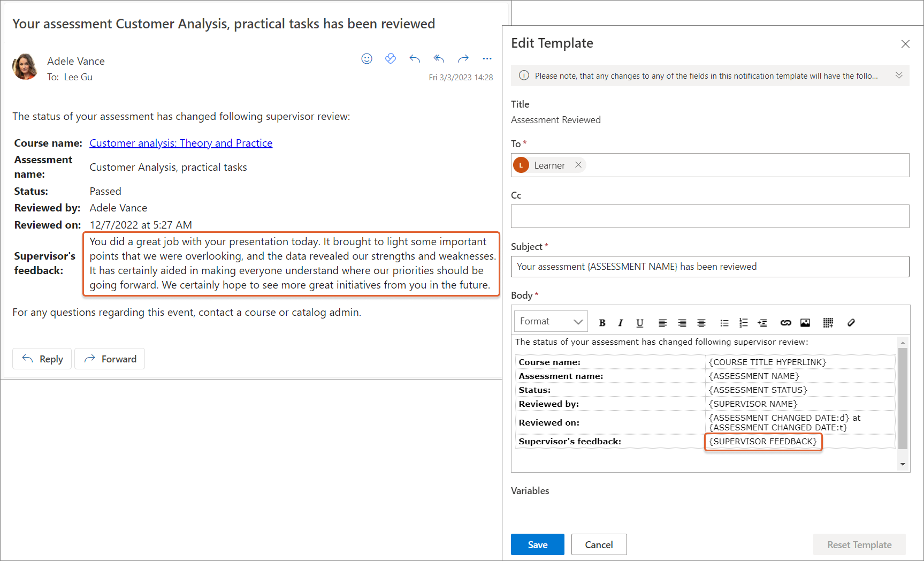Image resolution: width=924 pixels, height=561 pixels.
Task: Click the Forward button below the email
Action: tap(110, 359)
